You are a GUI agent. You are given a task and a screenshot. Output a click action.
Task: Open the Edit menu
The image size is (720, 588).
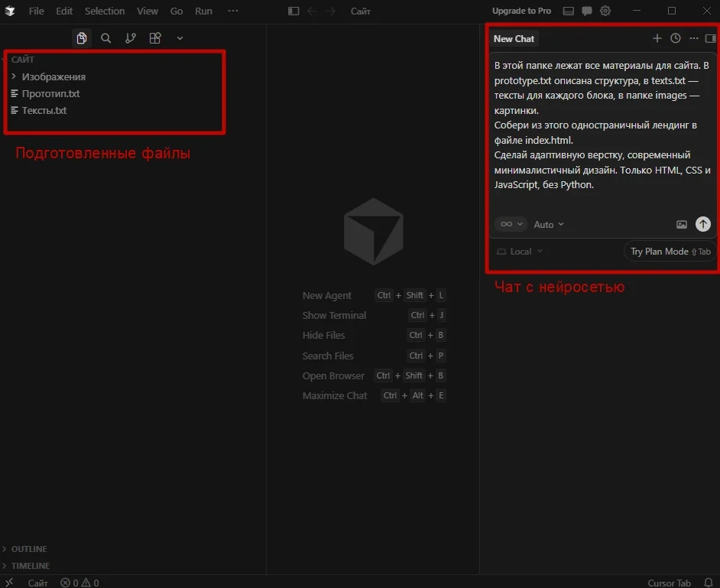click(64, 11)
